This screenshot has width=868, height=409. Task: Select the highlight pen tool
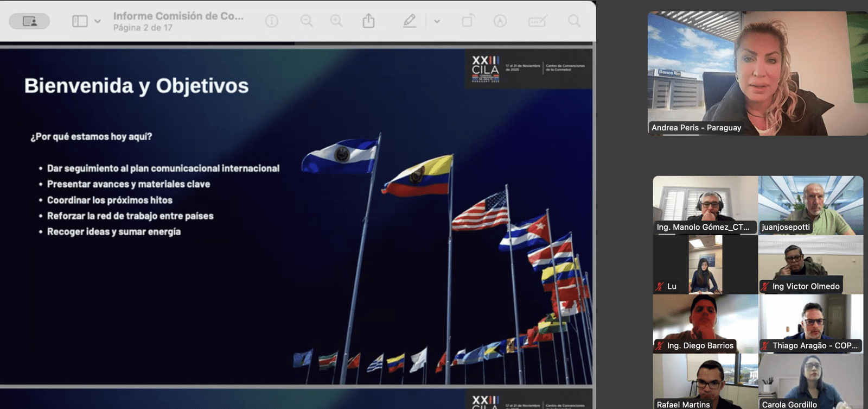click(410, 21)
